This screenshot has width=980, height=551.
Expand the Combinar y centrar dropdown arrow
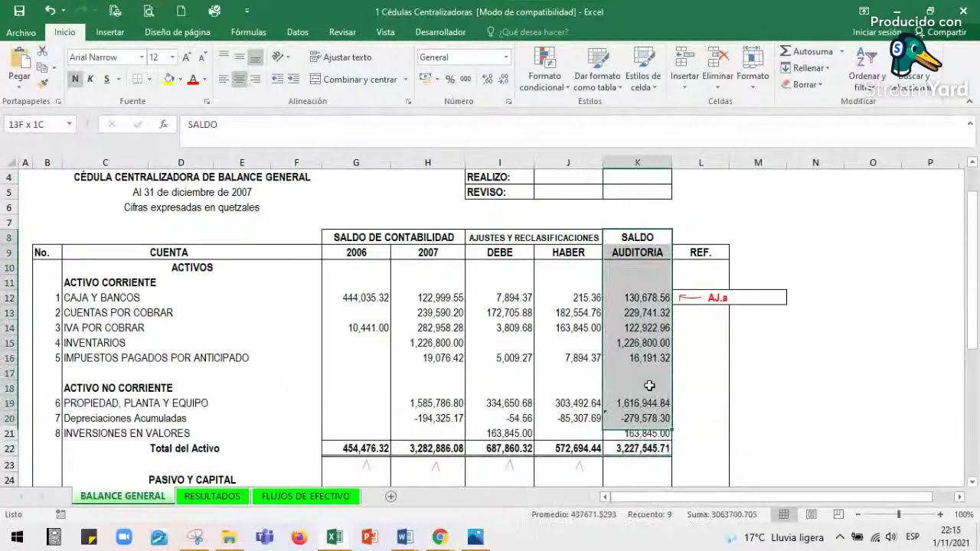406,80
